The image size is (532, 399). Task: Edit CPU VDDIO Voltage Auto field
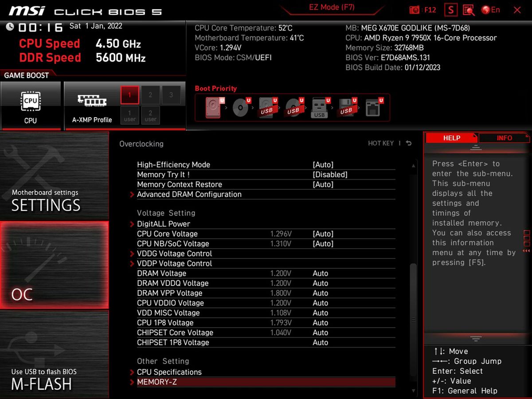click(321, 303)
